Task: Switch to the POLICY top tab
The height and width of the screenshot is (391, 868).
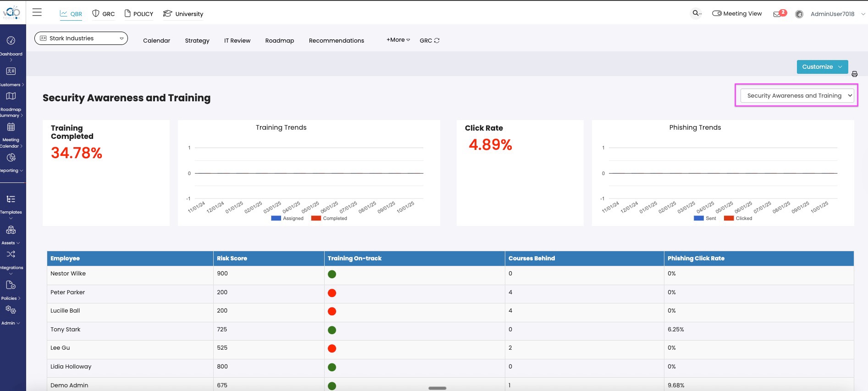Action: 139,14
